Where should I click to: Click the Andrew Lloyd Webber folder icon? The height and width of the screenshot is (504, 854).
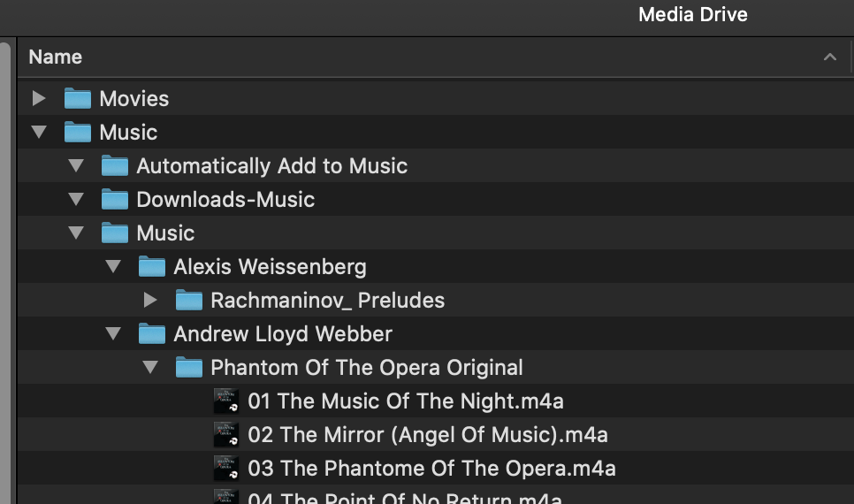coord(151,333)
